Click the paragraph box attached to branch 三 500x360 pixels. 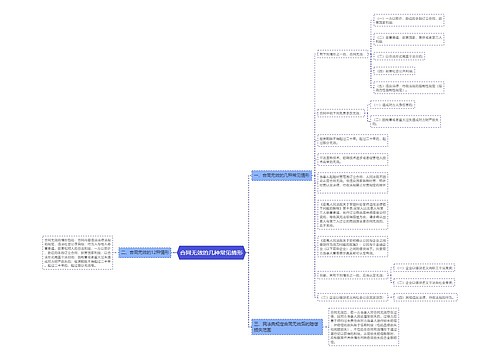(x=364, y=327)
